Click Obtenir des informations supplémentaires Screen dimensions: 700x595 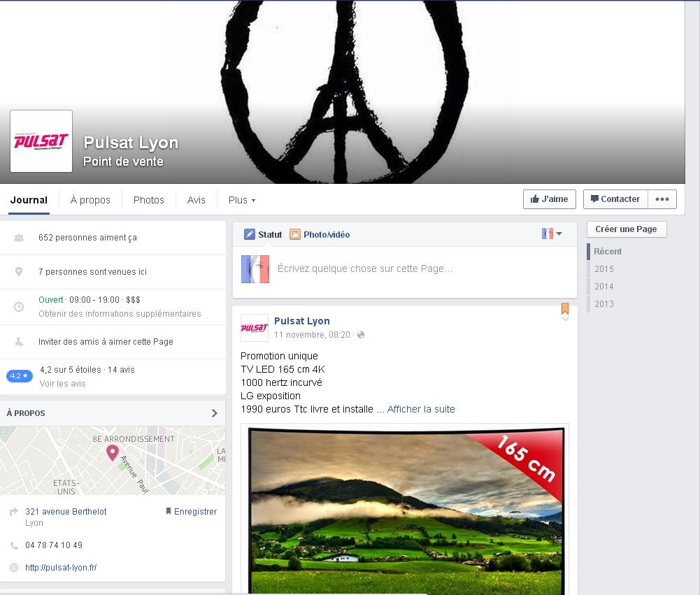pos(120,313)
